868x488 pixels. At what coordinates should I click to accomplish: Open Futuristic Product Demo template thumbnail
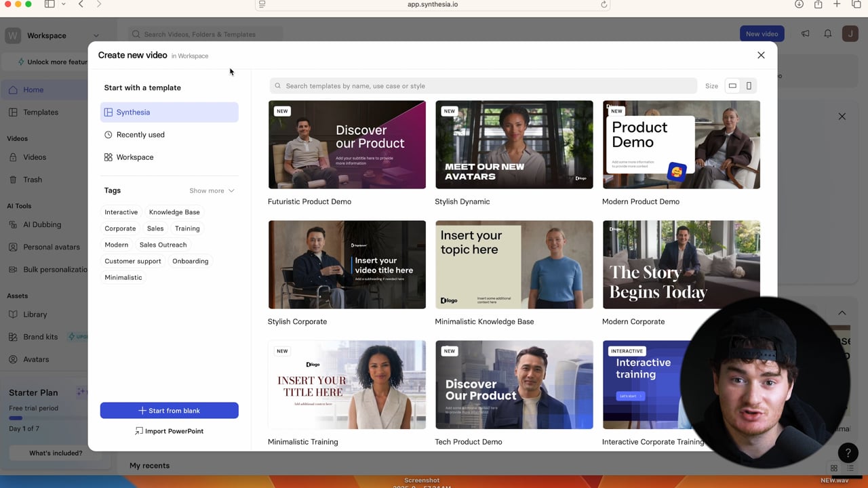(x=347, y=144)
